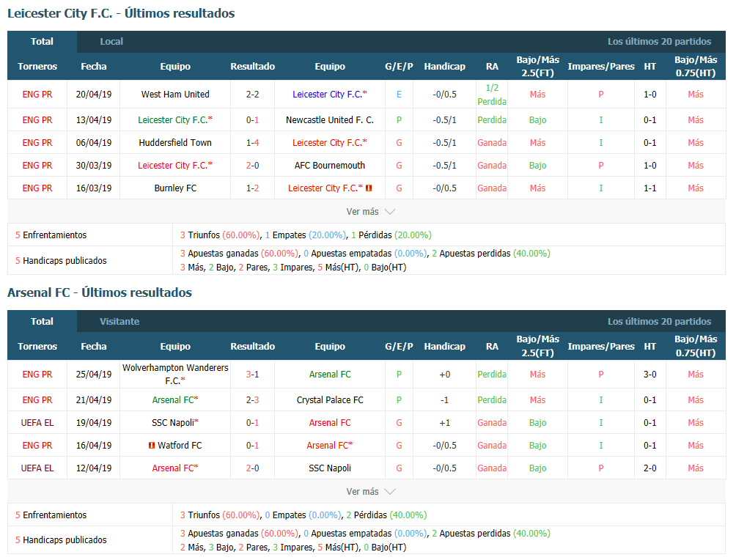Click Arsenal '5 Enfrentamientos' label

[51, 515]
